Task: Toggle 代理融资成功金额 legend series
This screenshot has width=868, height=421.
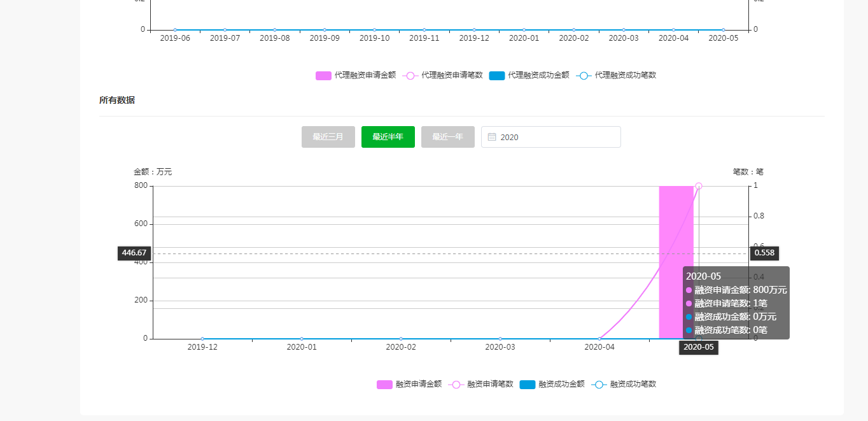Action: 529,75
